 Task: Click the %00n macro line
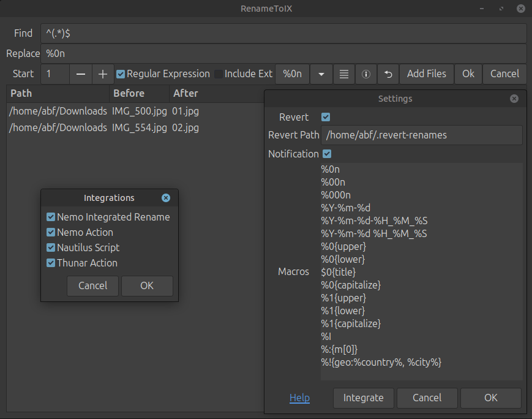(x=333, y=183)
